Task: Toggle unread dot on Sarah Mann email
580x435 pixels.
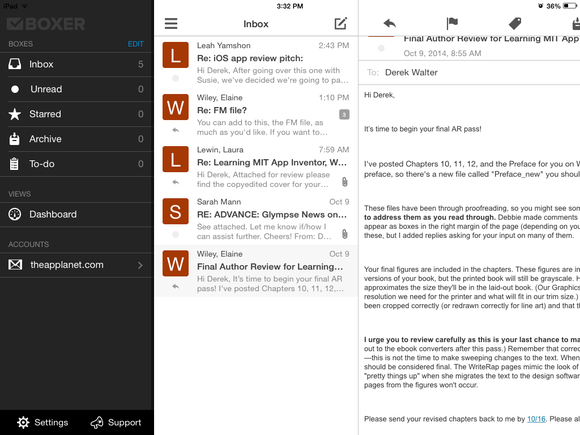Action: click(x=175, y=235)
